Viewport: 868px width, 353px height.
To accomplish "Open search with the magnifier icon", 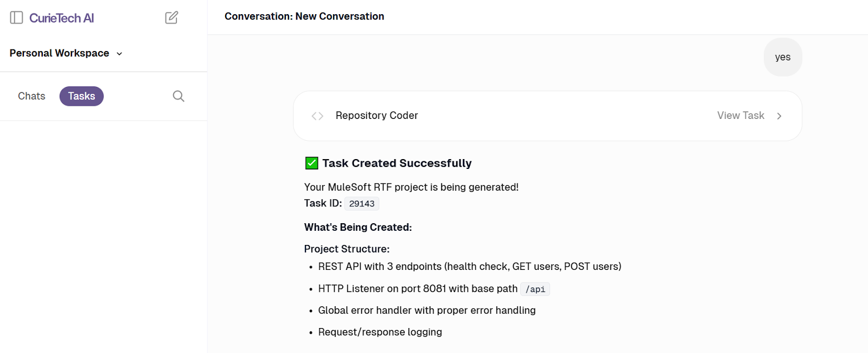I will coord(178,96).
